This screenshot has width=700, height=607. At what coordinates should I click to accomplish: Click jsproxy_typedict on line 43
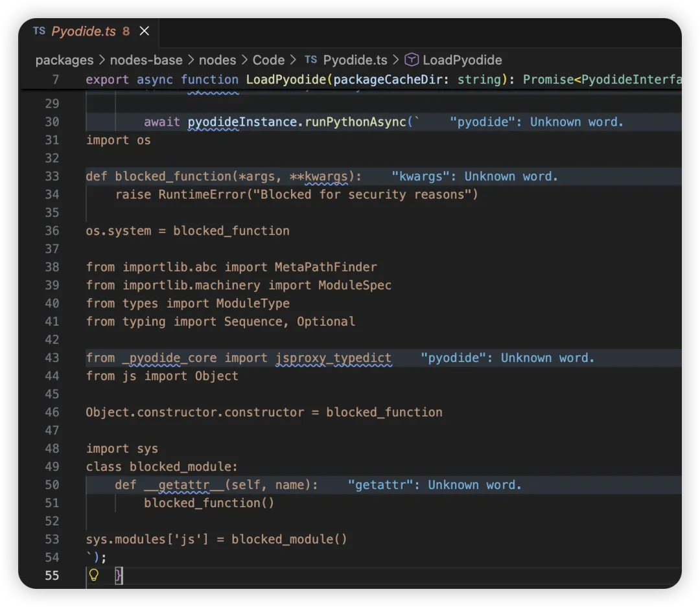334,358
